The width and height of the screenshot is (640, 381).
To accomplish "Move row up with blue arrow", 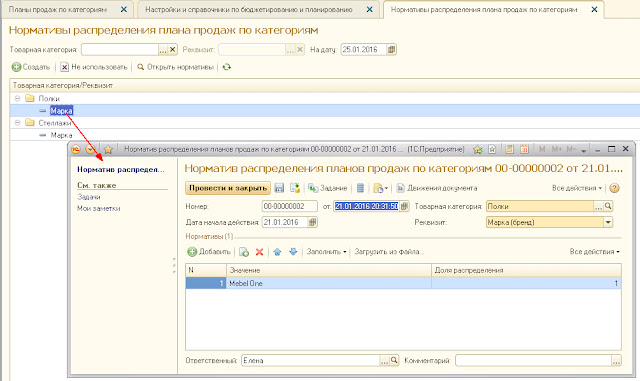I will point(277,252).
